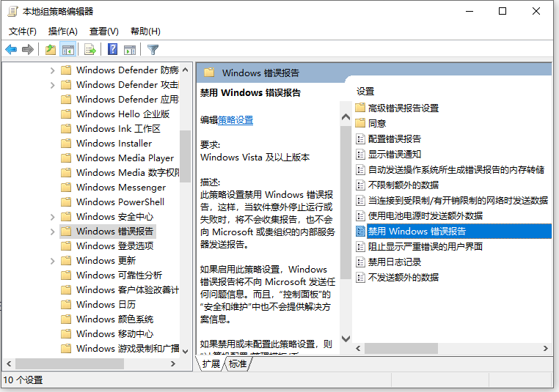
Task: Click the policy icon beside 阻止显示严重错误的用户界面
Action: pyautogui.click(x=360, y=246)
